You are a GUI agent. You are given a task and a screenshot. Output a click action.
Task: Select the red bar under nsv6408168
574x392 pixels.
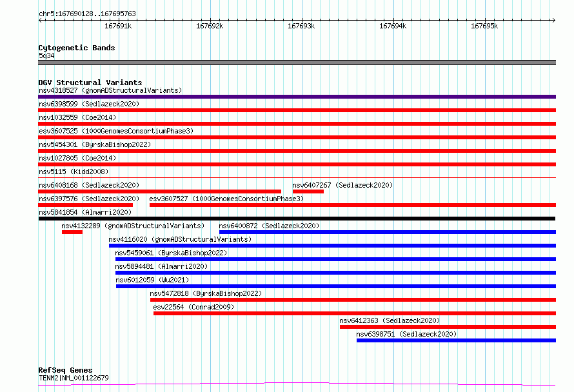click(x=159, y=191)
